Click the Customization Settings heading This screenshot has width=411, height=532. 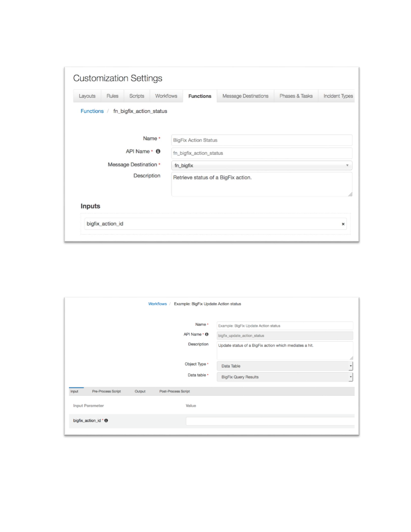click(x=118, y=78)
